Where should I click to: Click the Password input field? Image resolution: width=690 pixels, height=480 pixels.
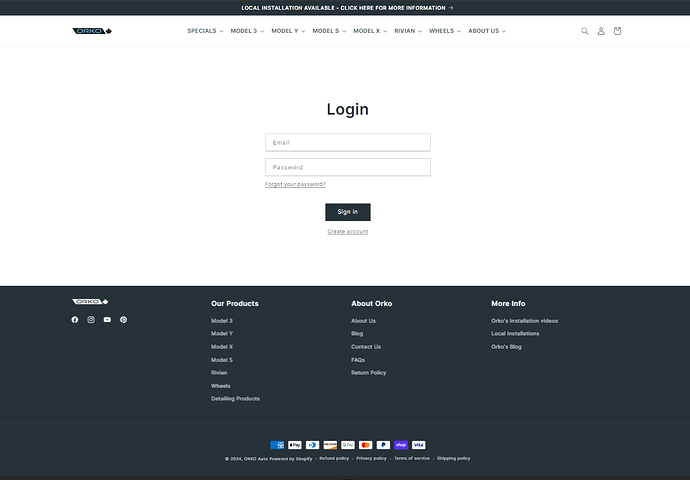click(x=348, y=167)
